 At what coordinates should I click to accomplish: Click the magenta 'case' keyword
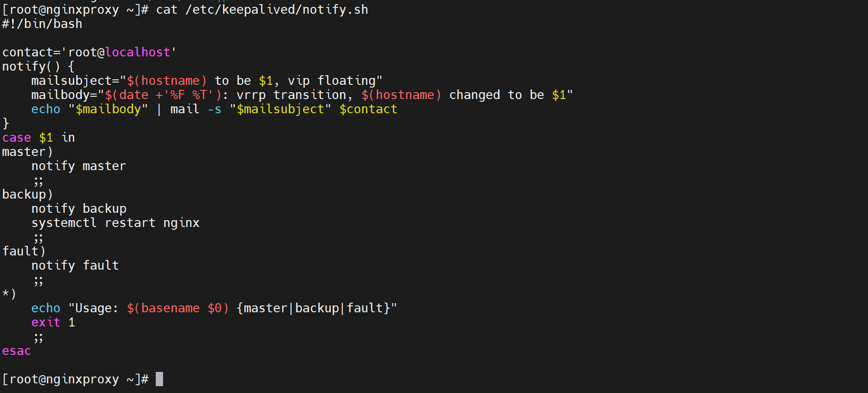coord(16,138)
